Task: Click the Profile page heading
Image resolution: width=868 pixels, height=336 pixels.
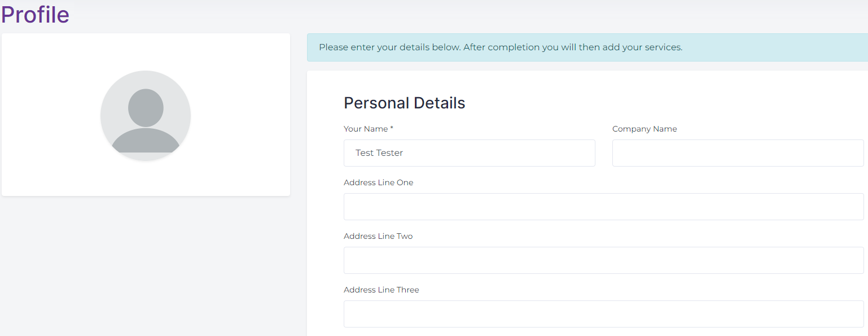Action: point(34,15)
